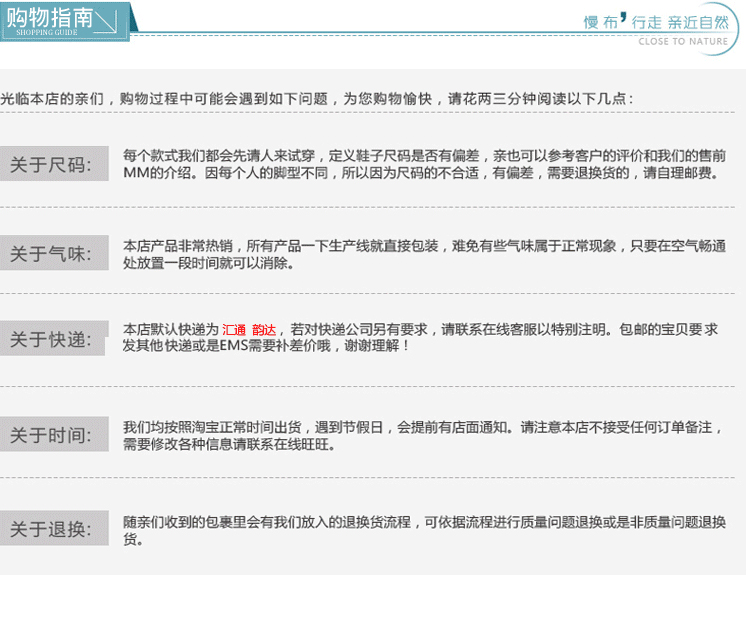Image resolution: width=750 pixels, height=630 pixels.
Task: Click the 购物指南 header title
Action: [x=48, y=17]
